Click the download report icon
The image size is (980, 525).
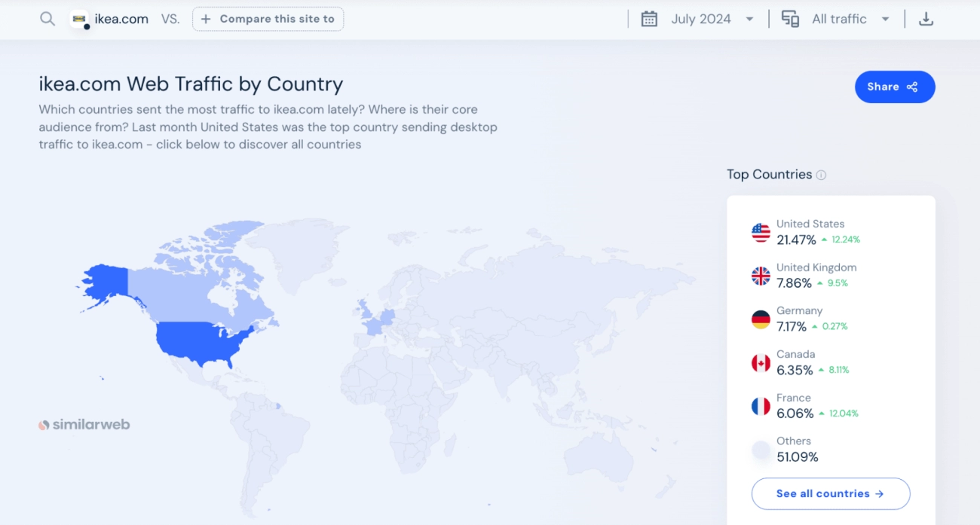[x=926, y=18]
